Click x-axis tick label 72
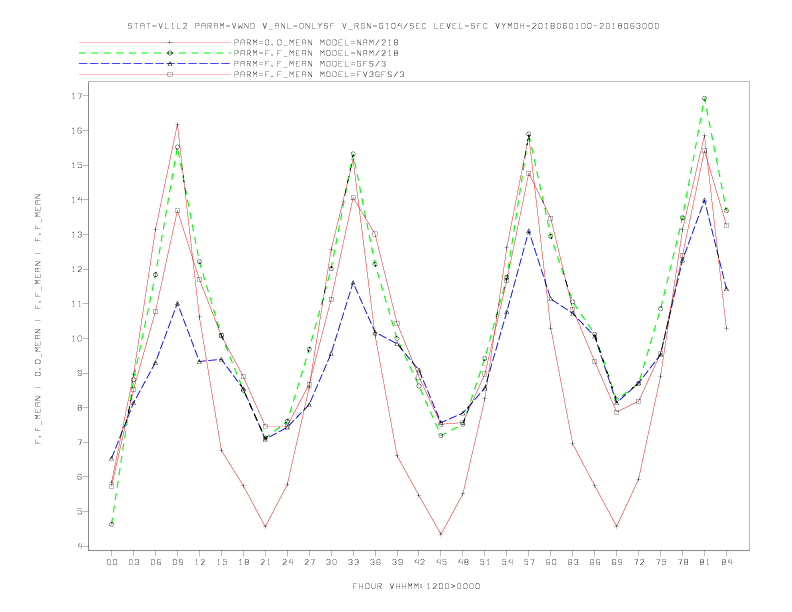Screen dimensions: 792x612 [x=638, y=562]
